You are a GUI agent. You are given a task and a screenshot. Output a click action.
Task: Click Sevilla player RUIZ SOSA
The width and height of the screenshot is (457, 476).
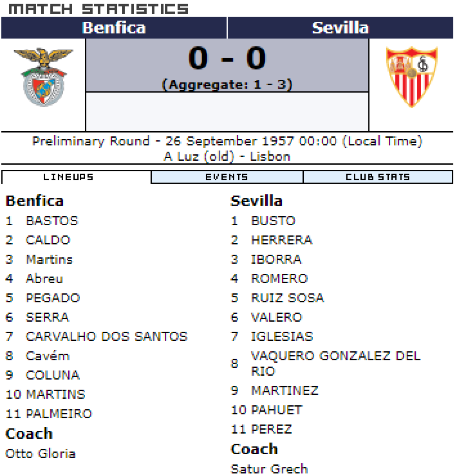[x=288, y=298]
